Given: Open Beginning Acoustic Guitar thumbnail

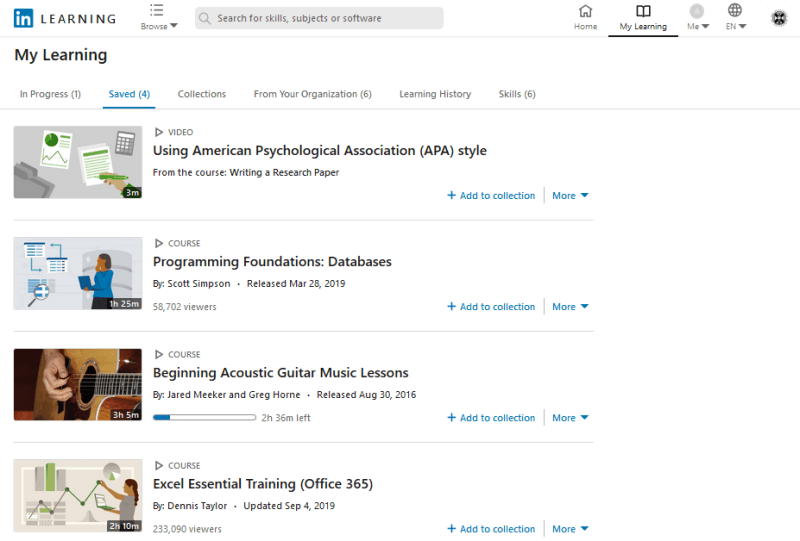Looking at the screenshot, I should click(78, 384).
